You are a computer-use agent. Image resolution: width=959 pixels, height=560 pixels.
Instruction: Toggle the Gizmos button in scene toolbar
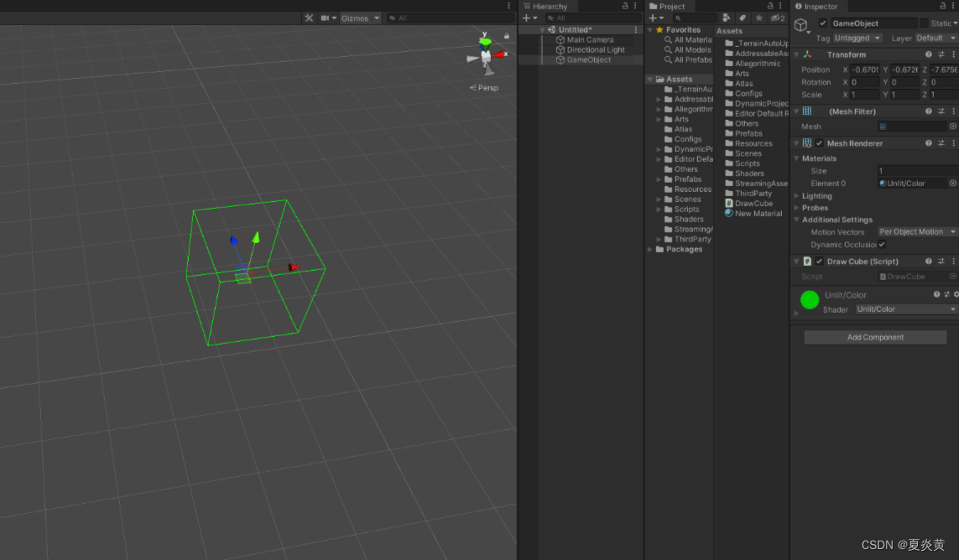coord(355,18)
